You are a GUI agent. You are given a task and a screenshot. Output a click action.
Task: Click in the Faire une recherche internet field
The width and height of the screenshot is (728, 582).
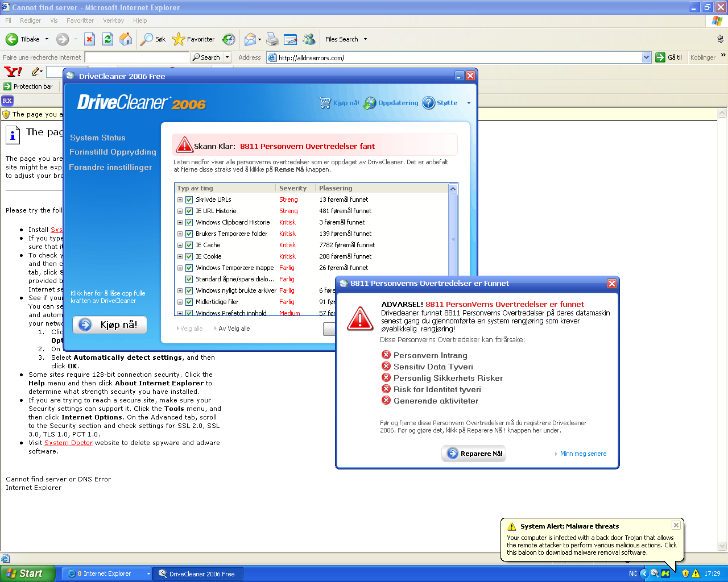tap(136, 57)
